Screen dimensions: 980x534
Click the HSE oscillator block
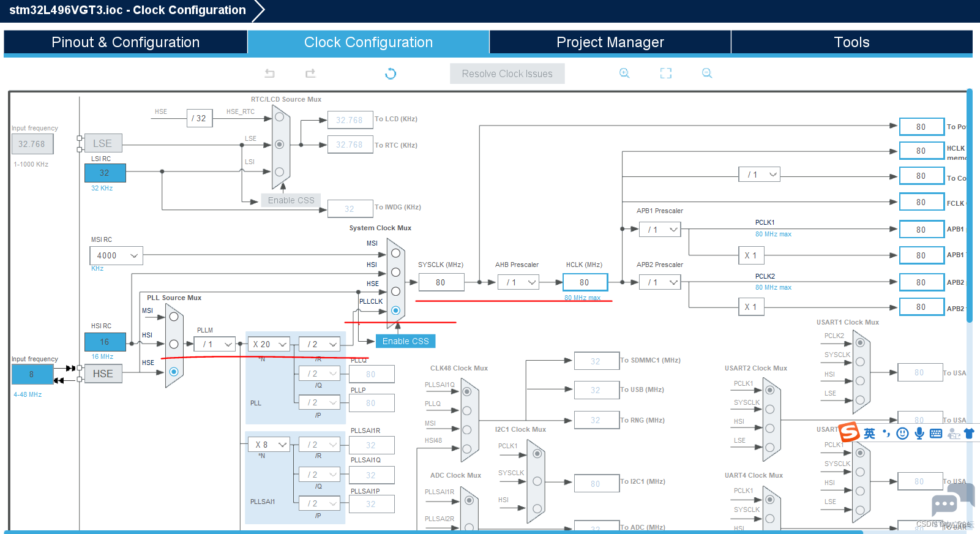[x=103, y=374]
